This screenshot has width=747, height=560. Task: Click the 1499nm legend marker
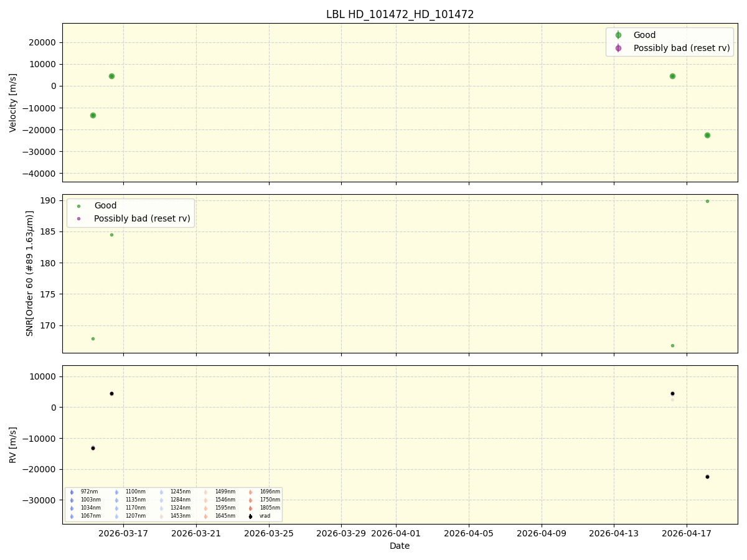[x=206, y=492]
